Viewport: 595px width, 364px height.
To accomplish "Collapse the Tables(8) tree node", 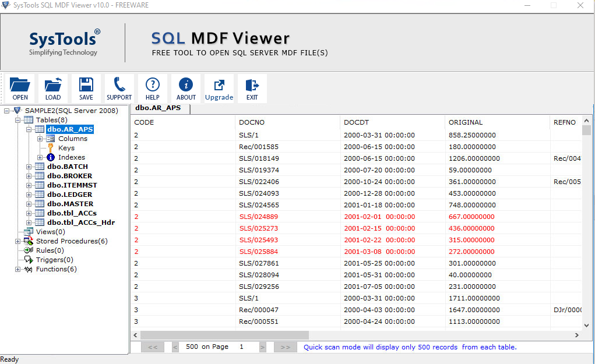I will tap(17, 120).
